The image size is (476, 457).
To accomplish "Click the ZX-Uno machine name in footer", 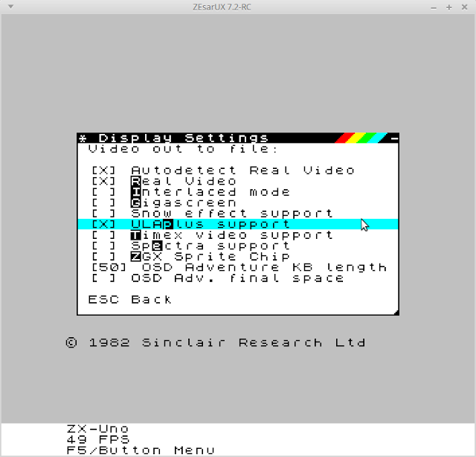I will [x=97, y=429].
